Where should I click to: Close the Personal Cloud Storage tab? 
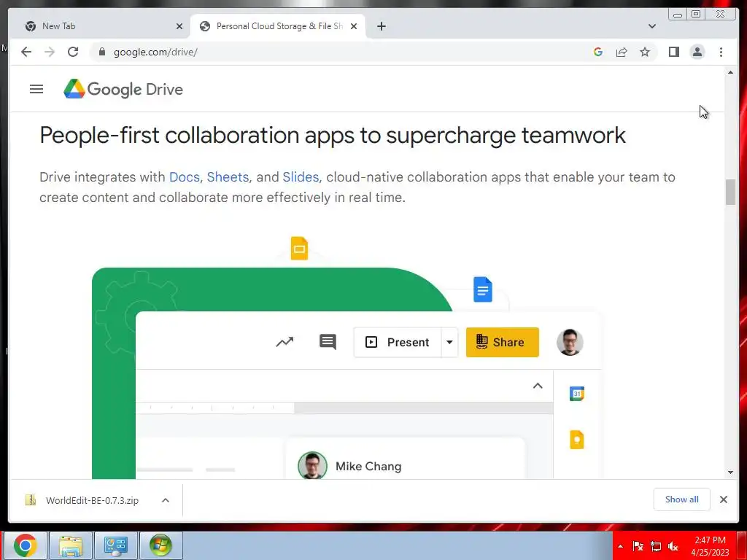click(x=354, y=26)
